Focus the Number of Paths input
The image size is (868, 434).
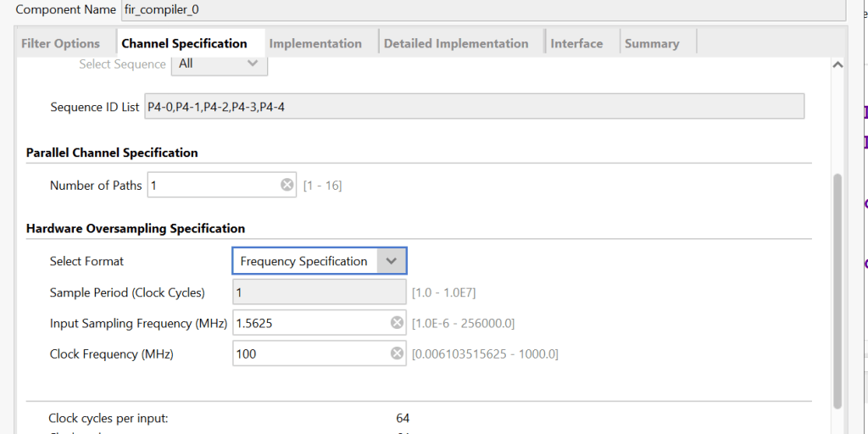coord(212,185)
